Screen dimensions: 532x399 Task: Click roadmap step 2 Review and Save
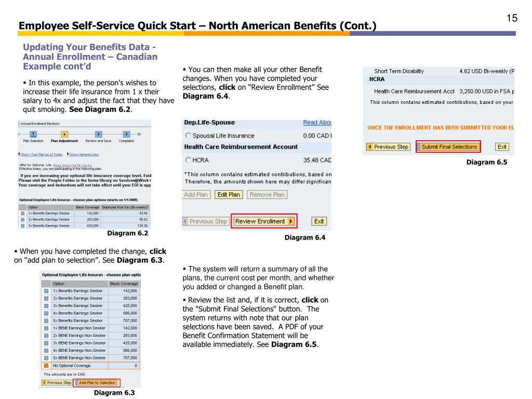tap(98, 135)
